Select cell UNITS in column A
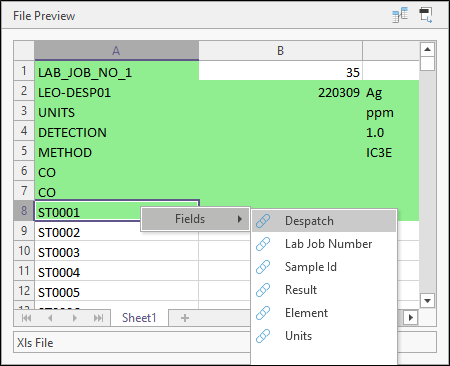450x366 pixels. pyautogui.click(x=117, y=112)
